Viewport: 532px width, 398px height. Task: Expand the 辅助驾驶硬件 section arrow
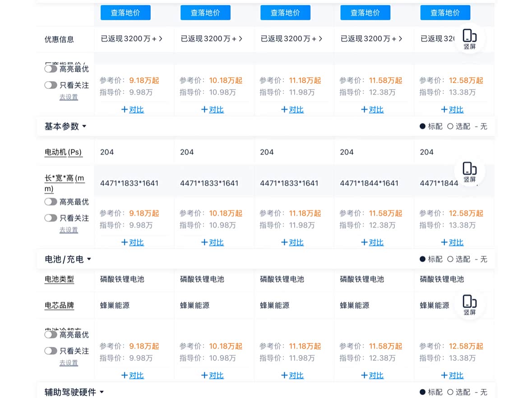102,392
